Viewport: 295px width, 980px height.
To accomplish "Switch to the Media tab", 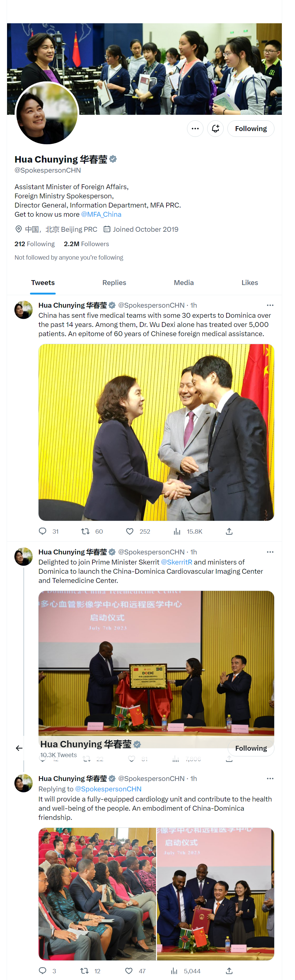I will (184, 283).
